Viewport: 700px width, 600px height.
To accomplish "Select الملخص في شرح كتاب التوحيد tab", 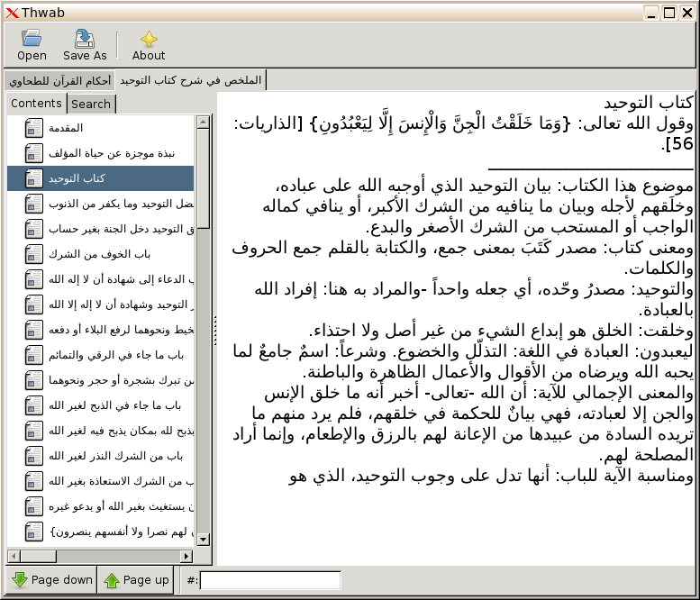I will [x=190, y=80].
